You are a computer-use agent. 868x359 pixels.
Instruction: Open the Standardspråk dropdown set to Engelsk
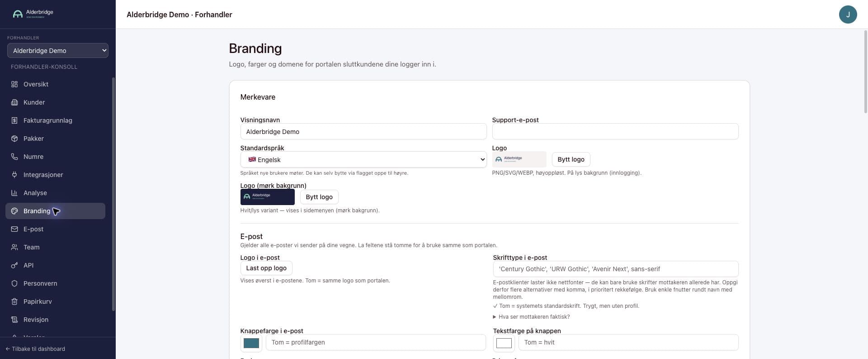point(363,159)
